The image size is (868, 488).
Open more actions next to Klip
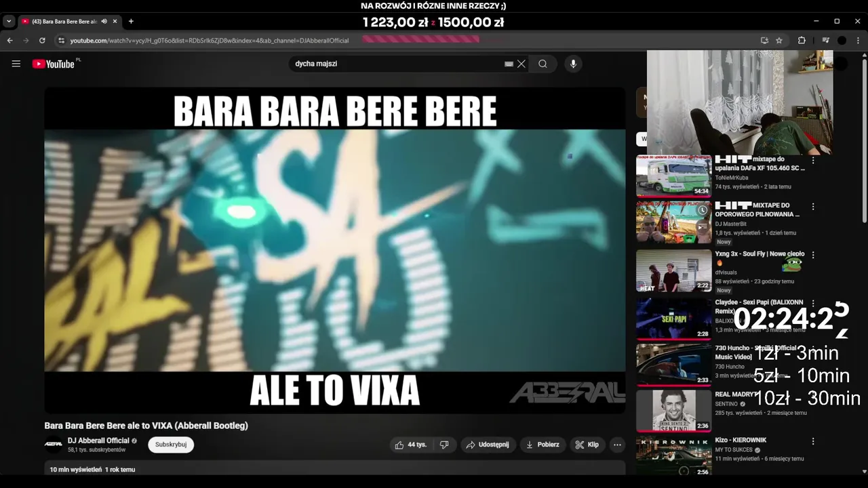point(617,445)
